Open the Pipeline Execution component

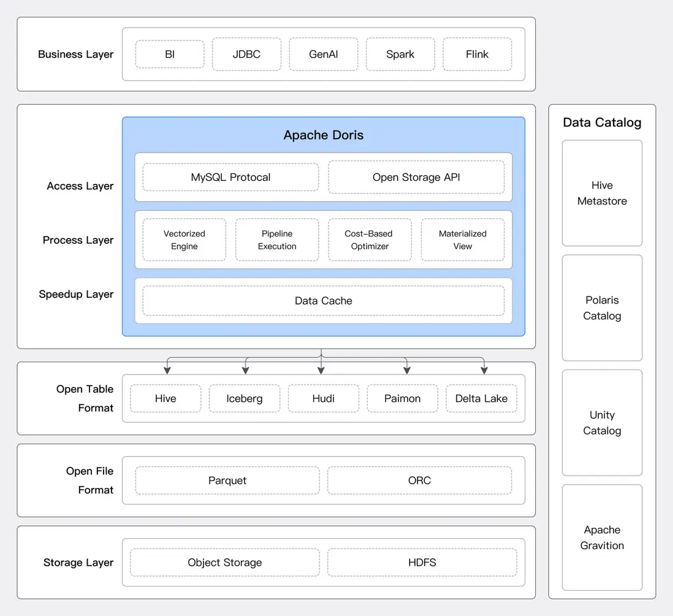(276, 240)
